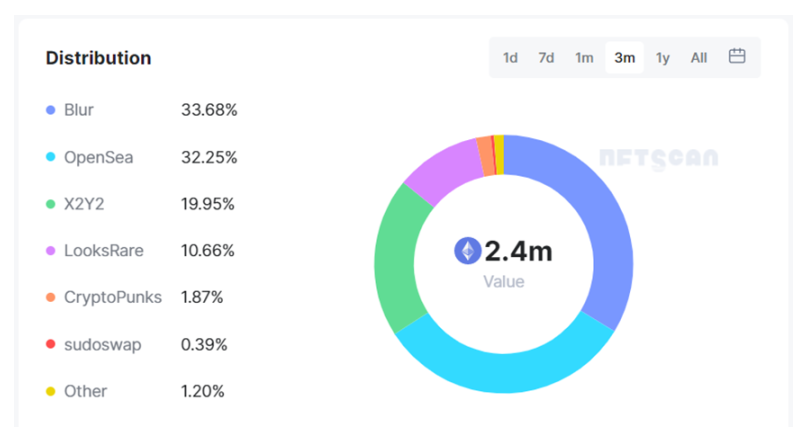Click the OpenSea legend color dot
799x448 pixels.
(50, 157)
